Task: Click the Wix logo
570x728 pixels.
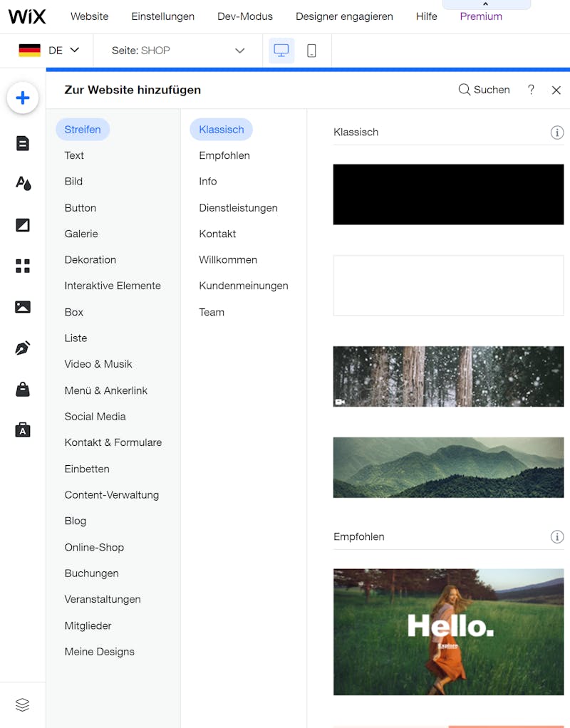Action: [27, 16]
